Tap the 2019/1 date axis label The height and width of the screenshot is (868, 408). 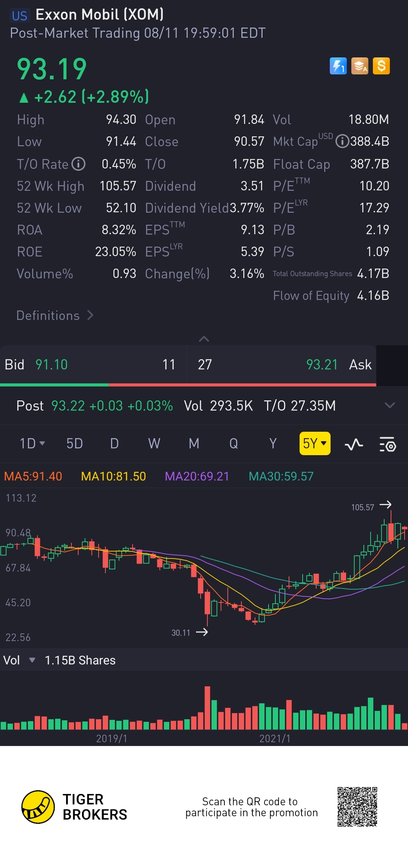click(x=112, y=738)
